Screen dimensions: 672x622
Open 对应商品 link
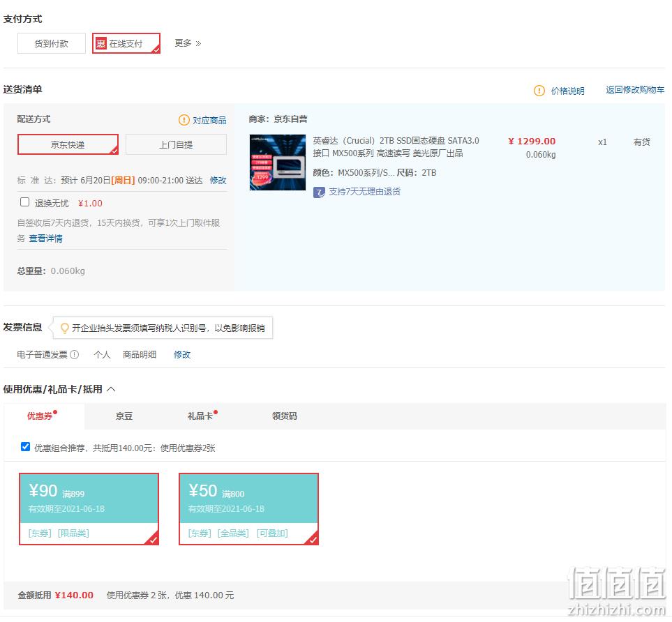[209, 121]
